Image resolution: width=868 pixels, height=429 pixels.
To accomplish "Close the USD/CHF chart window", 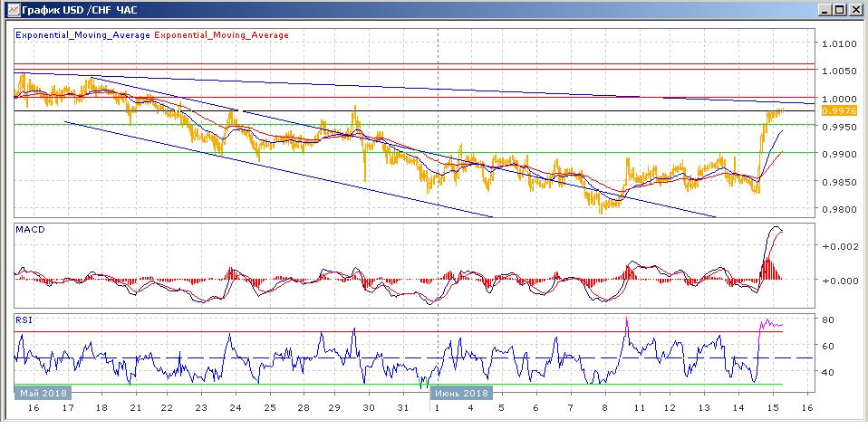I will 854,10.
